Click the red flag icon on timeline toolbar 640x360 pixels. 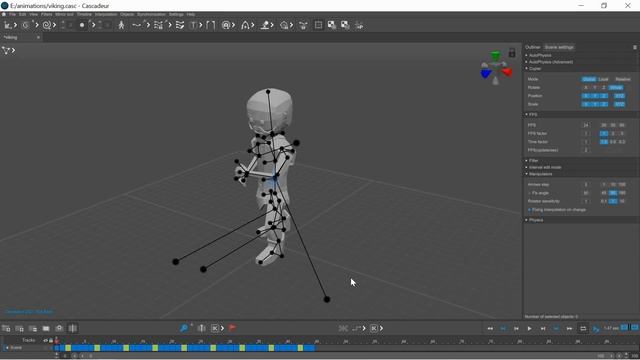[x=232, y=328]
